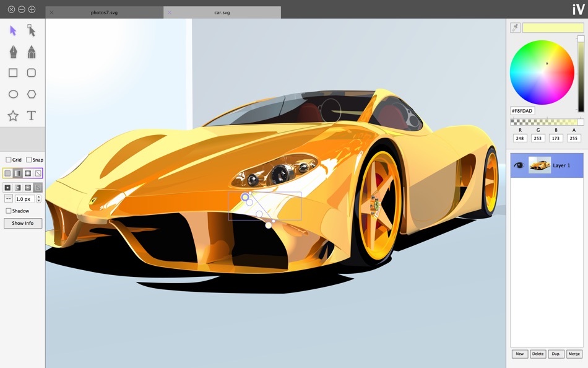
Task: Select the Pencil tool
Action: 32,52
